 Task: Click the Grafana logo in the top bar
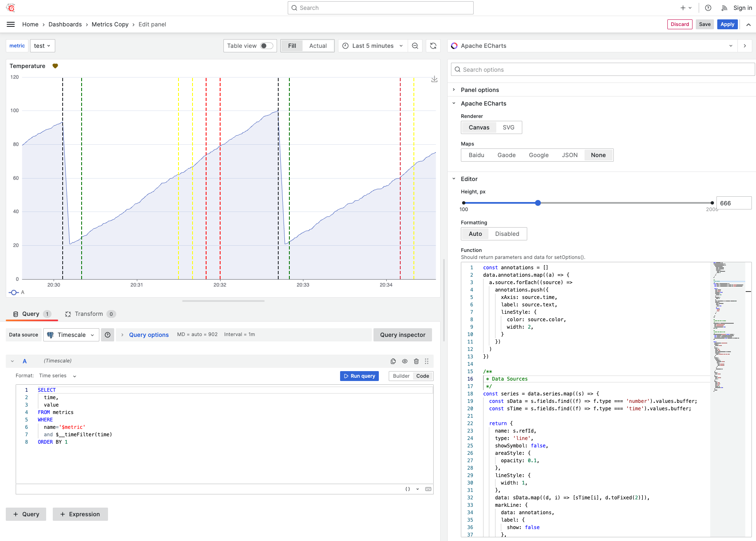[10, 7]
